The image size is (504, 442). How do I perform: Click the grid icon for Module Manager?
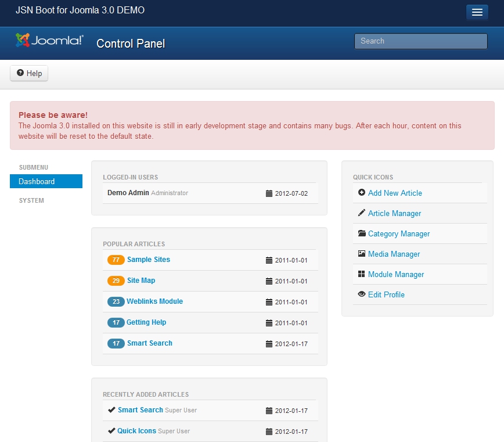tap(362, 274)
